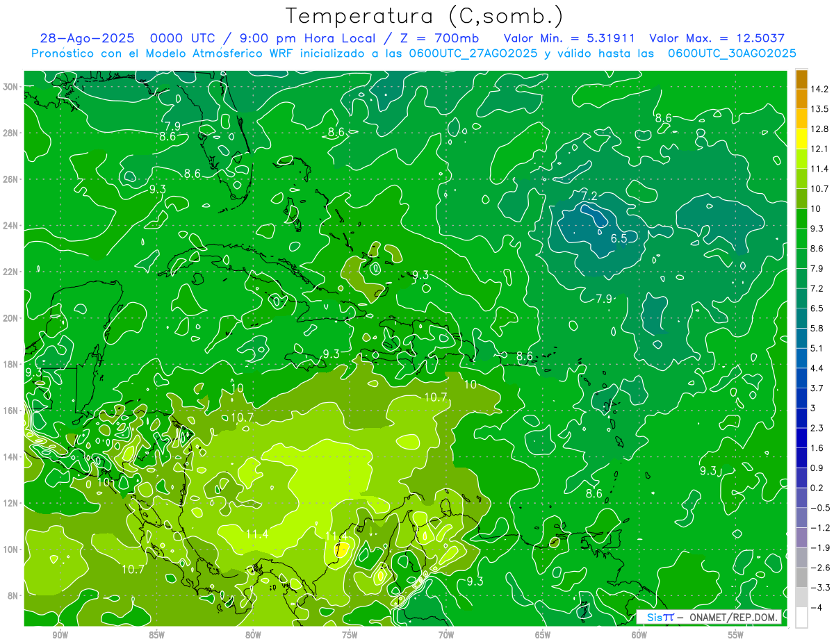Click the longitude axis label '60W'
The height and width of the screenshot is (644, 834).
(639, 635)
